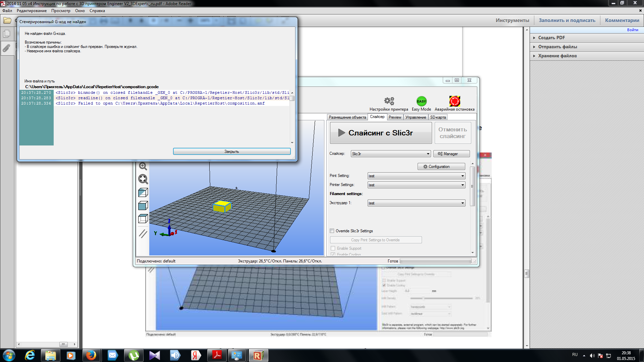Toggle parallel projection lines icon
Viewport: 644px width, 362px height.
point(143,233)
